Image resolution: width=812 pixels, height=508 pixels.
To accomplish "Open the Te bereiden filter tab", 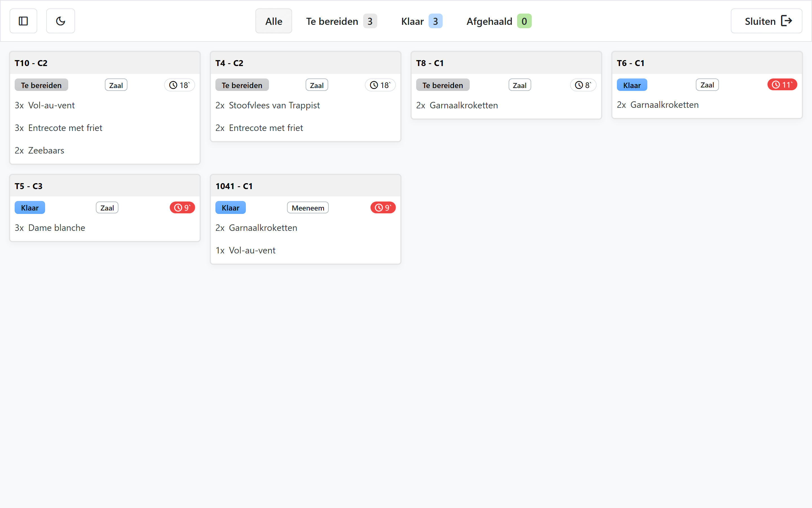I will coord(341,21).
